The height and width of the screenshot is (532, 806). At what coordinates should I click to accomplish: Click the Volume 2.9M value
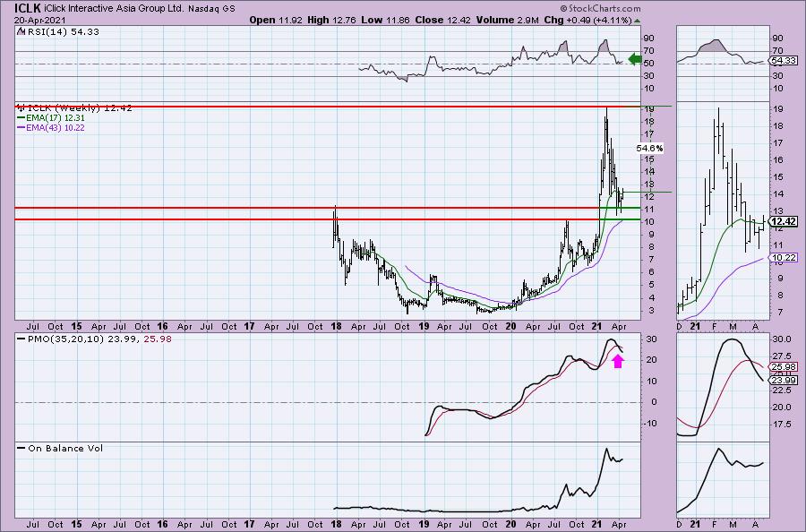(x=508, y=20)
